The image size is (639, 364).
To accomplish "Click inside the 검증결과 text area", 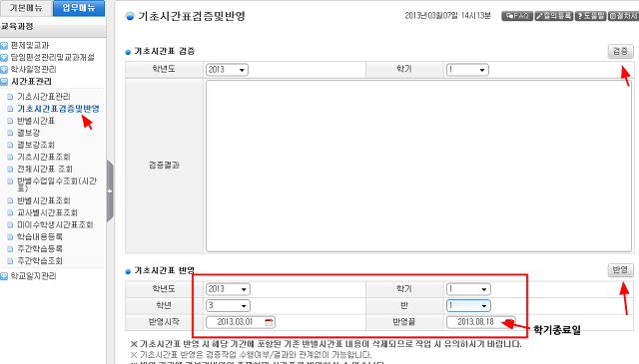I will (419, 166).
